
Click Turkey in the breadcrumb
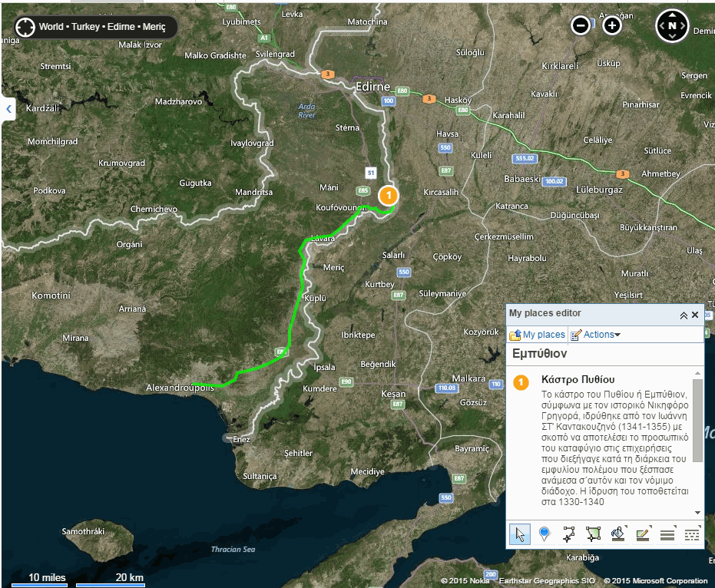point(85,26)
